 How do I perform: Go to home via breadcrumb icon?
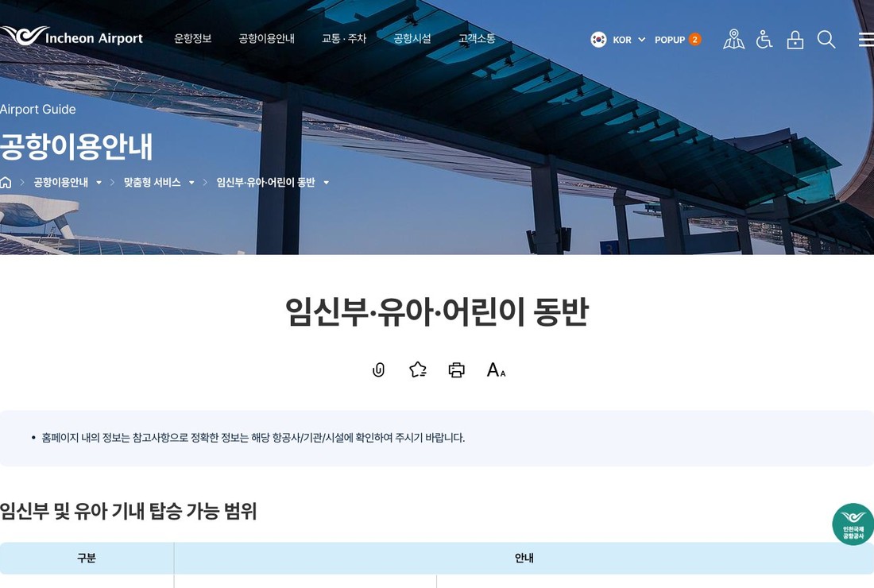(6, 182)
